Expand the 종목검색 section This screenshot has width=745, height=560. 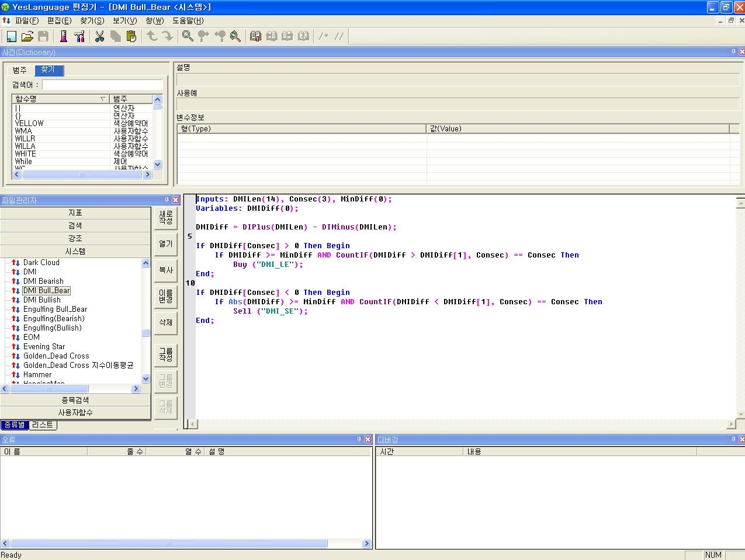point(75,400)
